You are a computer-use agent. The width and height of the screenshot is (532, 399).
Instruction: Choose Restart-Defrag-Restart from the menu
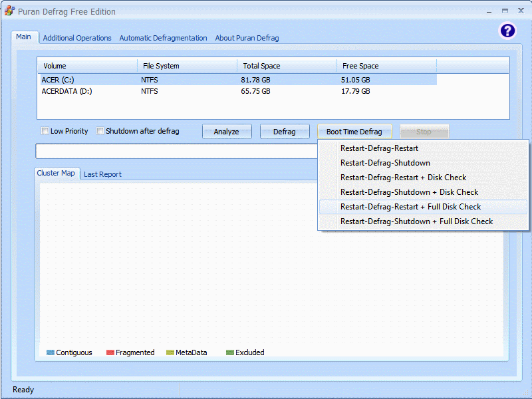[423, 148]
